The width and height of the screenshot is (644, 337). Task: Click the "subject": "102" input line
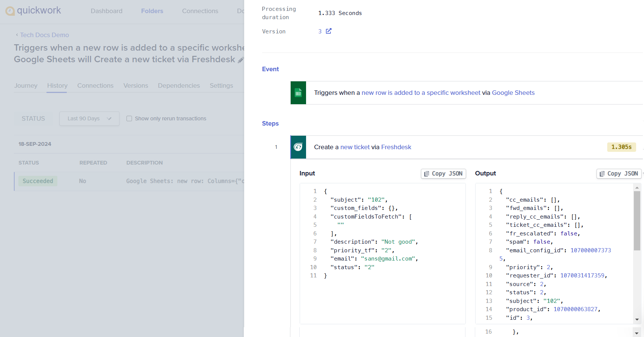(359, 200)
